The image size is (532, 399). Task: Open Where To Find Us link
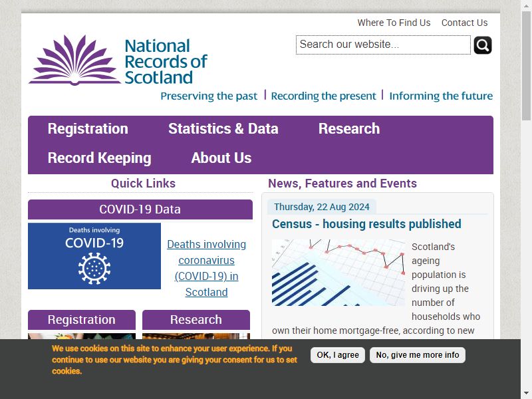(x=394, y=23)
